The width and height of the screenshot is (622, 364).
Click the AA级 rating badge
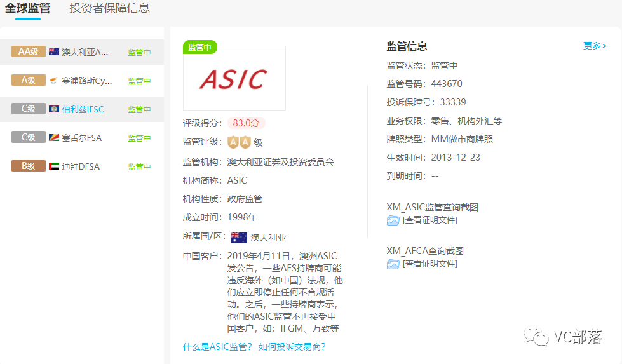click(28, 51)
